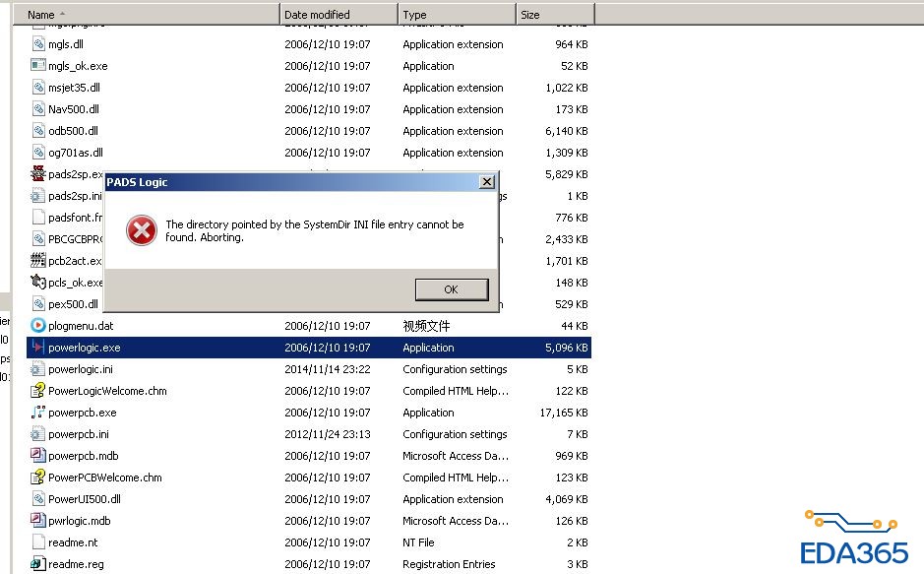924x574 pixels.
Task: Select the powerpcb.exe application icon
Action: (x=38, y=413)
